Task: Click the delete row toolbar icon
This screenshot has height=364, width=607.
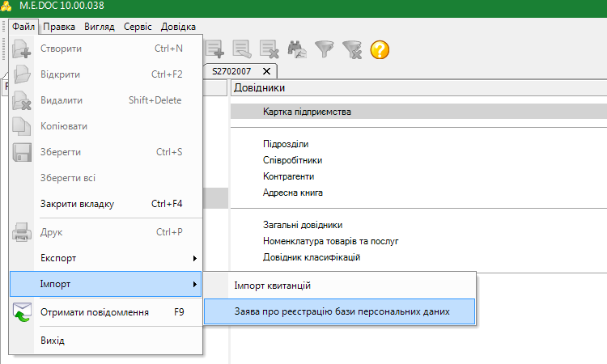Action: 270,49
